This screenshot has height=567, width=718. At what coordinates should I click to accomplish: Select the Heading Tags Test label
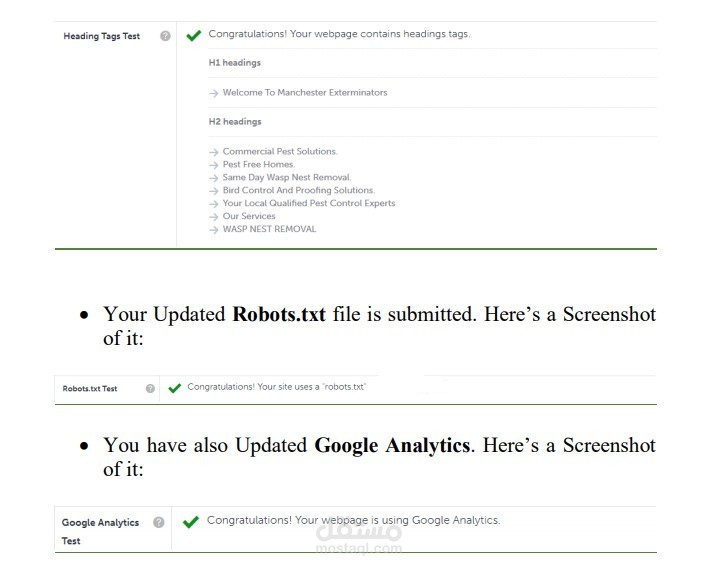click(x=102, y=36)
